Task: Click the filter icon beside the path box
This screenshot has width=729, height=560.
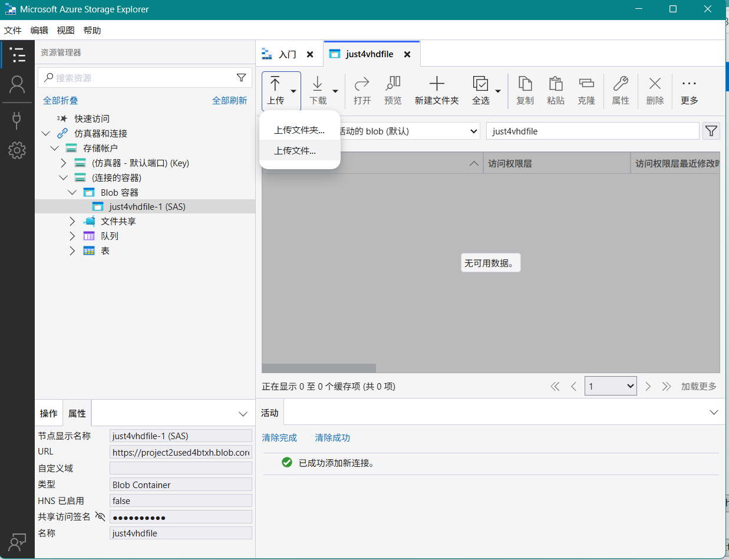Action: 711,131
